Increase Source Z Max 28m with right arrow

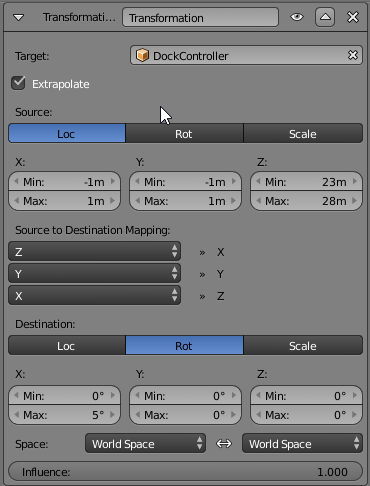point(355,201)
